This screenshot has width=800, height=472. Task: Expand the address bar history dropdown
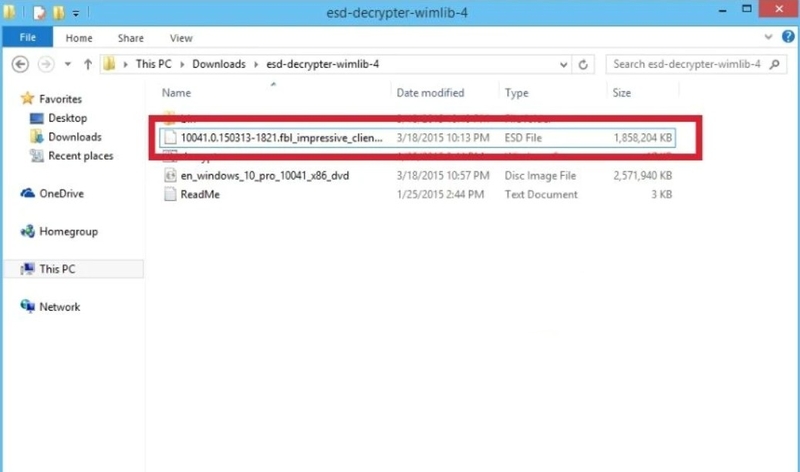pos(563,65)
